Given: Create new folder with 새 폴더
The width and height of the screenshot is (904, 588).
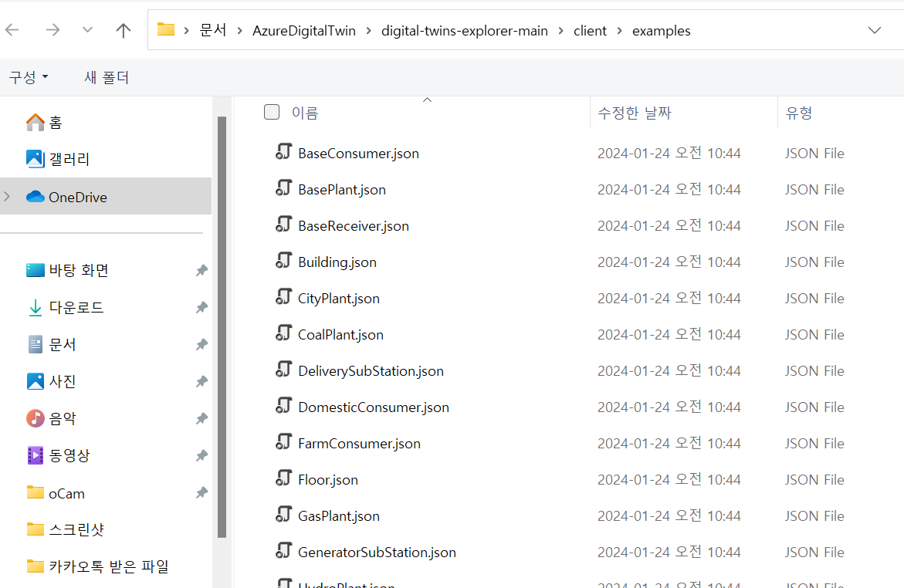Looking at the screenshot, I should click(x=107, y=76).
